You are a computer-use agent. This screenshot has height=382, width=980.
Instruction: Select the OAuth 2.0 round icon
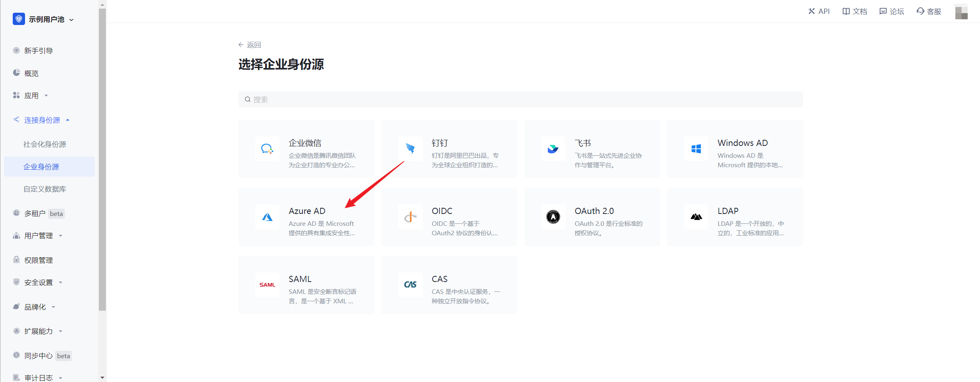(553, 217)
